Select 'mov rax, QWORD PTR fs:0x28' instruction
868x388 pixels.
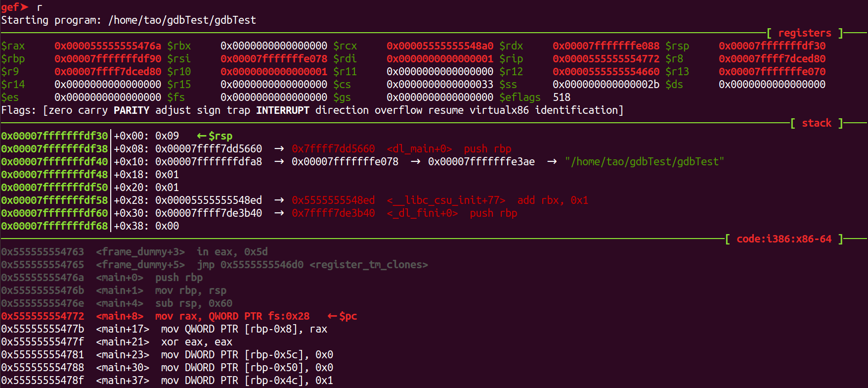[232, 316]
